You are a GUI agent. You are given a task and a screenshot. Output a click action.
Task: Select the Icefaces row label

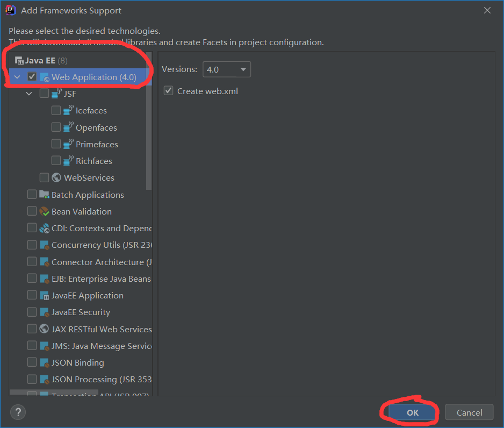pos(91,111)
